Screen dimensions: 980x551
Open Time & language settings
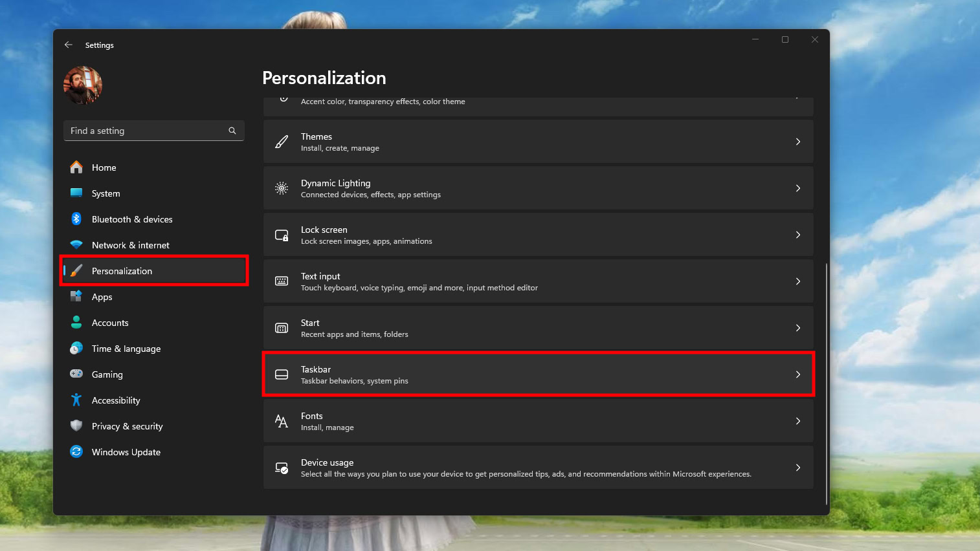126,349
